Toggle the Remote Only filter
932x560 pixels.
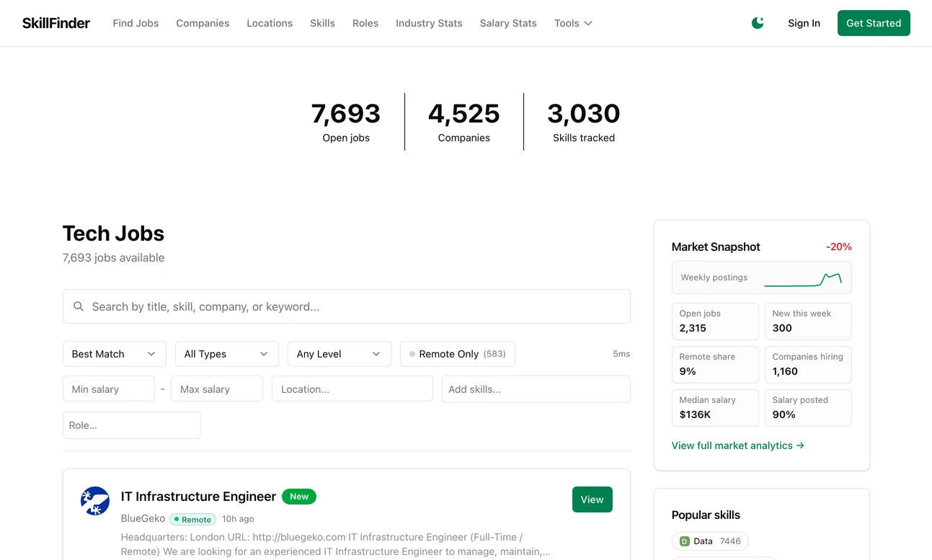(x=458, y=354)
